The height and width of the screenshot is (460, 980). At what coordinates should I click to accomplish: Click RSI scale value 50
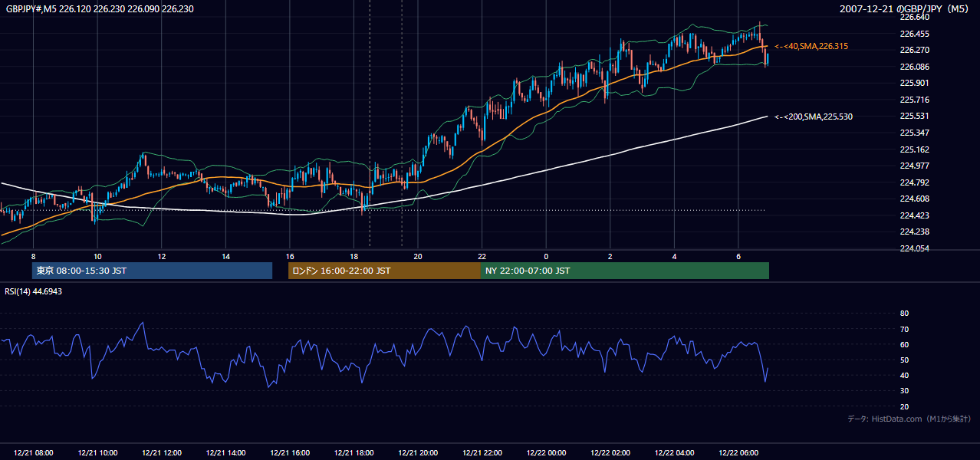click(x=904, y=360)
